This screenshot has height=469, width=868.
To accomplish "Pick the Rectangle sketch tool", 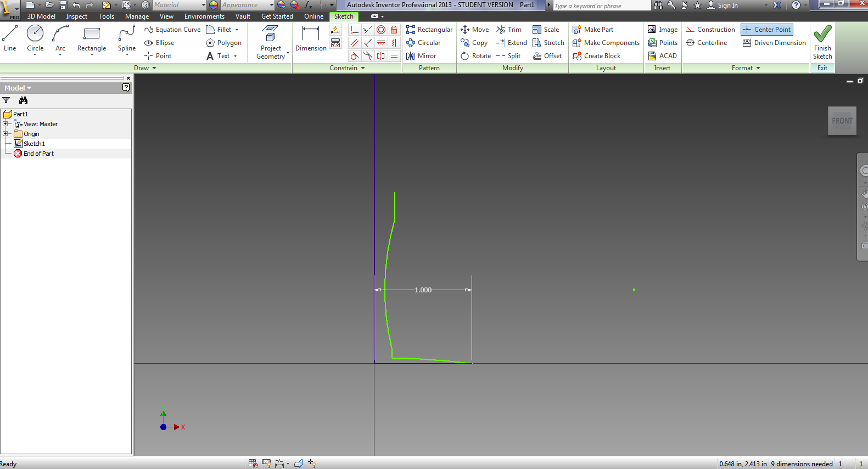I will [x=92, y=38].
